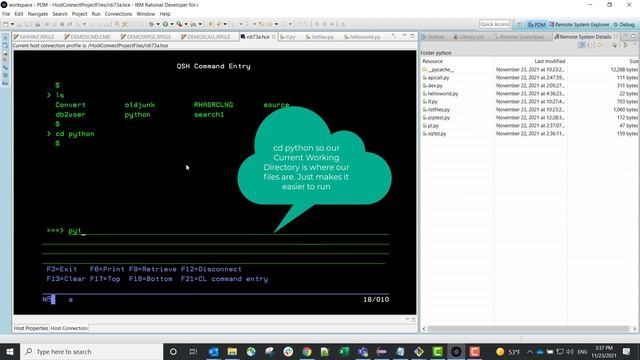Open the Window menu
Image resolution: width=640 pixels, height=360 pixels.
(x=146, y=14)
